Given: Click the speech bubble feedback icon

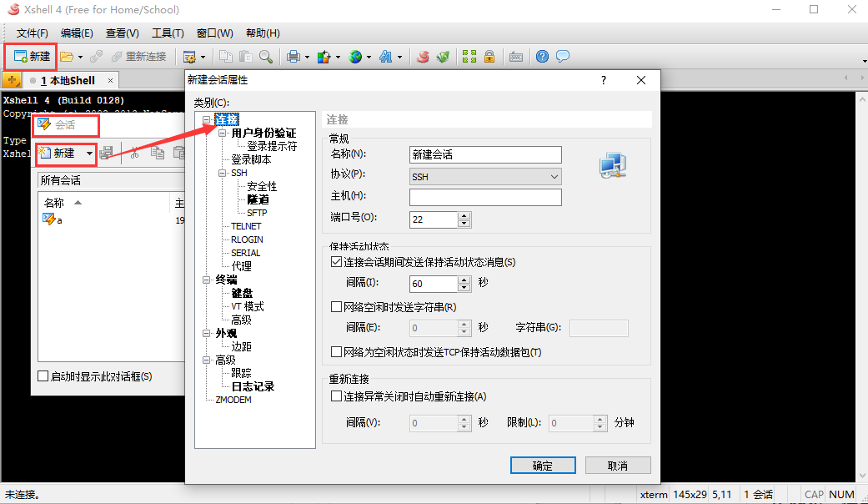Looking at the screenshot, I should pyautogui.click(x=563, y=57).
